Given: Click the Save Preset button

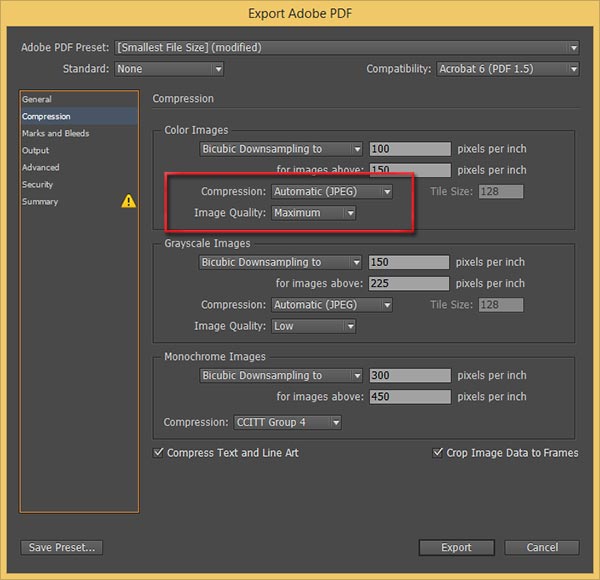Looking at the screenshot, I should 62,547.
